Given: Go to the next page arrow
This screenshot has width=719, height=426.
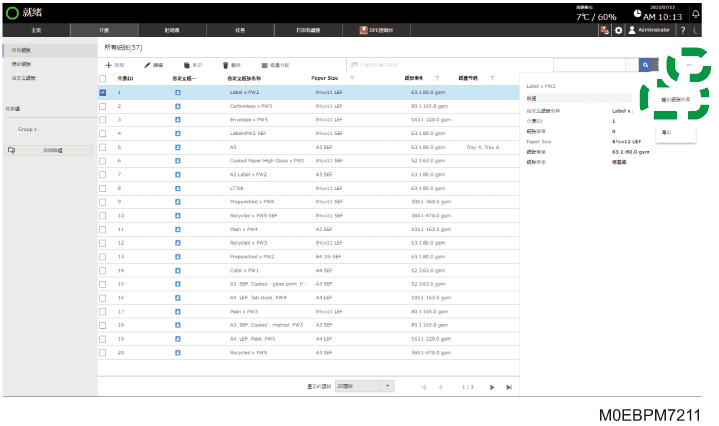Looking at the screenshot, I should [492, 387].
